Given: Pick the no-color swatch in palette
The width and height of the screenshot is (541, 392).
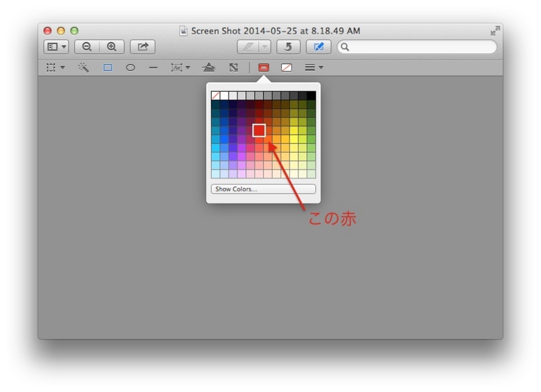Looking at the screenshot, I should pyautogui.click(x=216, y=95).
